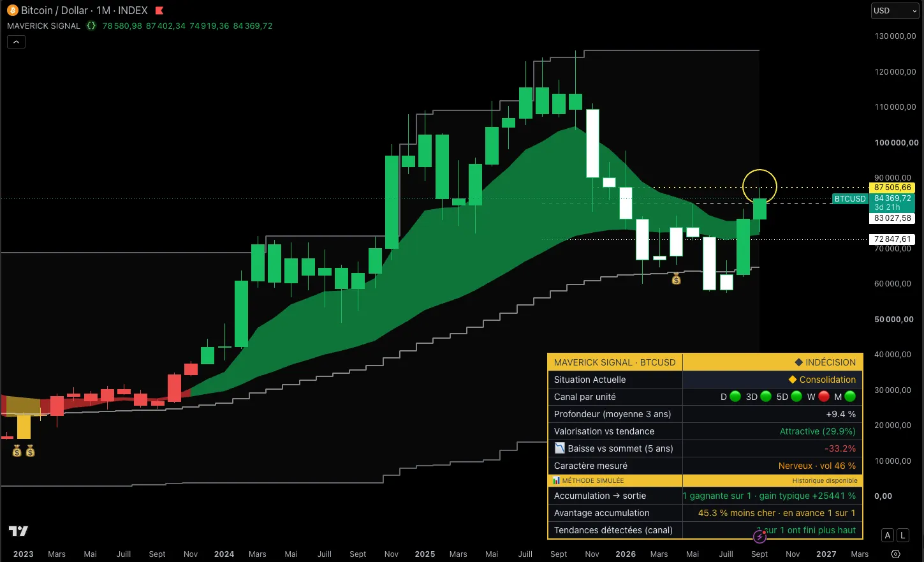Click the 100 000,00 price scale label
The height and width of the screenshot is (562, 924).
(897, 143)
